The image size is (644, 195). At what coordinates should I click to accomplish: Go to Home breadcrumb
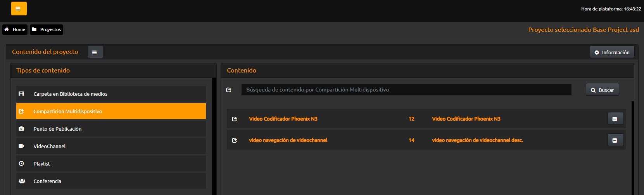click(x=15, y=29)
